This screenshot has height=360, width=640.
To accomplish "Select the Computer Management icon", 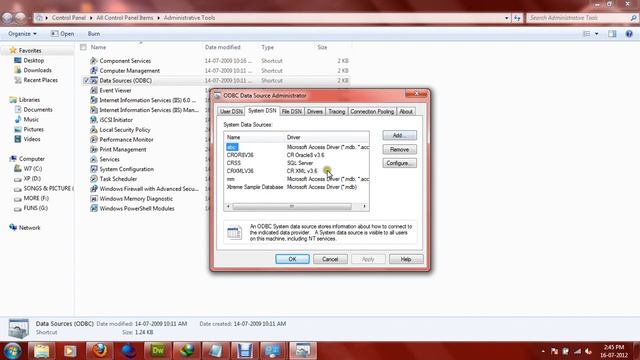I will (93, 70).
